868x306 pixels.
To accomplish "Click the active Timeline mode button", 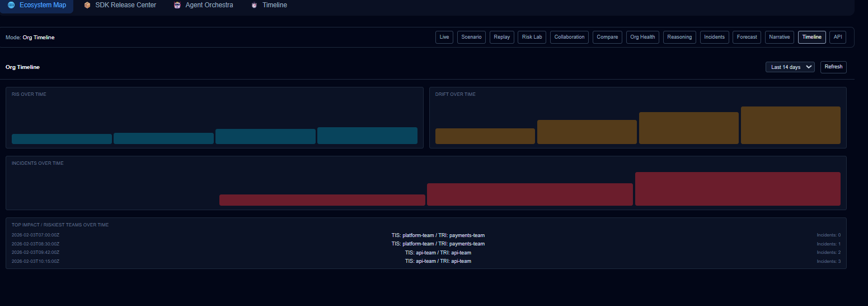I will click(x=811, y=37).
